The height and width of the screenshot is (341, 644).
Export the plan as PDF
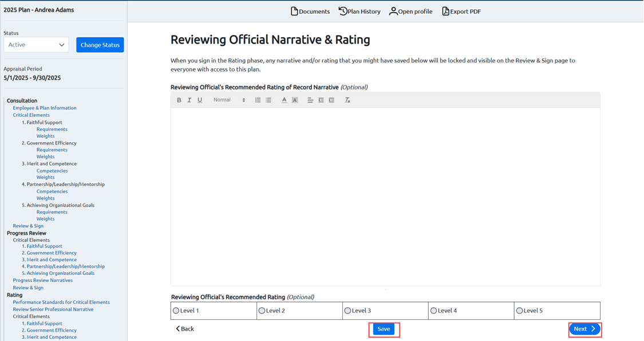461,11
